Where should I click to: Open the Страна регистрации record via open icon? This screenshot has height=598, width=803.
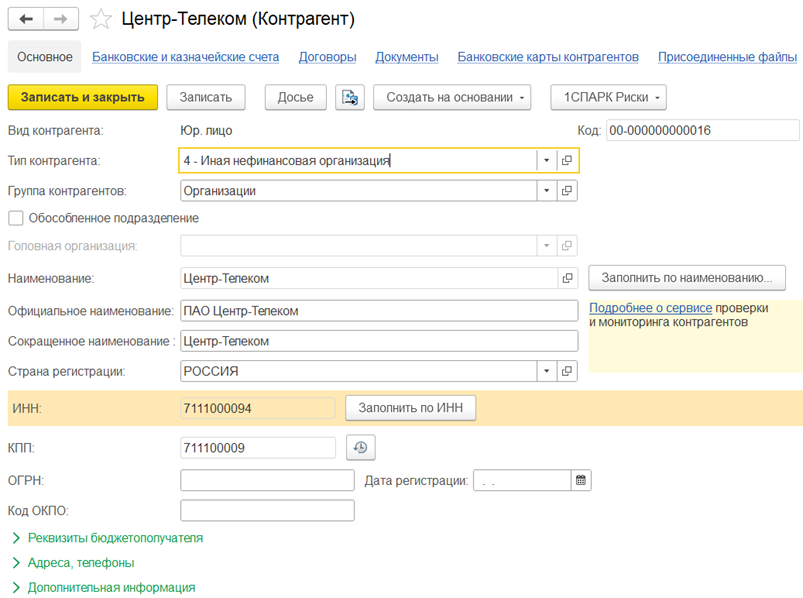tap(567, 371)
